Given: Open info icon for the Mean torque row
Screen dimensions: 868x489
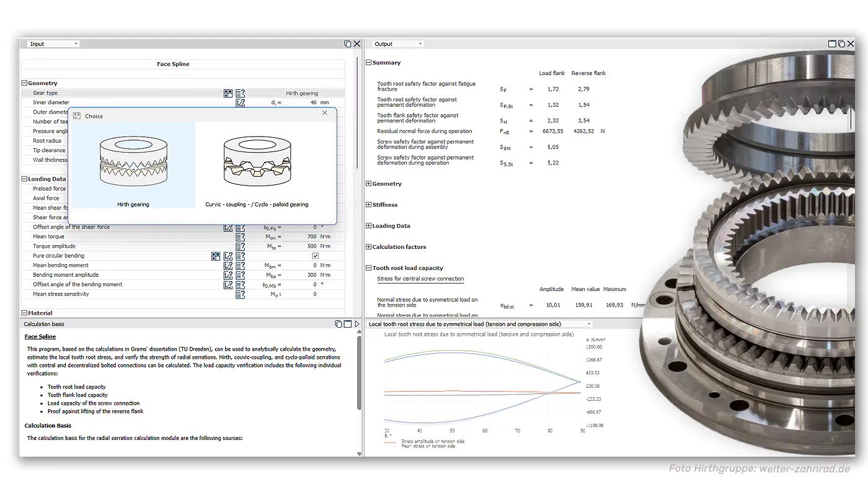Looking at the screenshot, I should click(x=241, y=237).
